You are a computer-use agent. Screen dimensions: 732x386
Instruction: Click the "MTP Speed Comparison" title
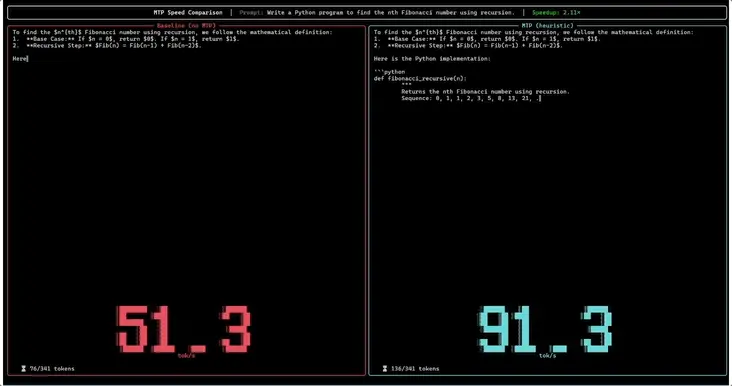coord(188,13)
